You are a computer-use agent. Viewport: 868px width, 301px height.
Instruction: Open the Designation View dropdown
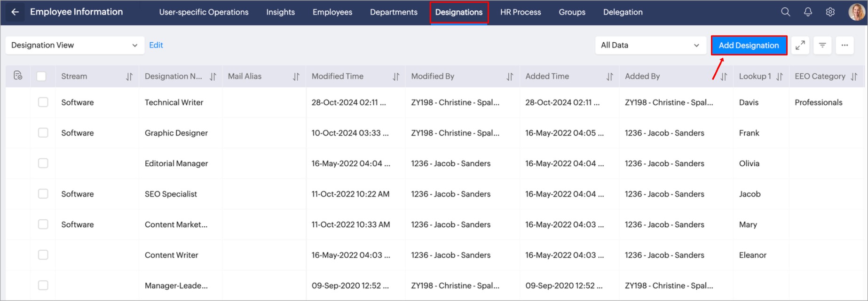click(75, 45)
